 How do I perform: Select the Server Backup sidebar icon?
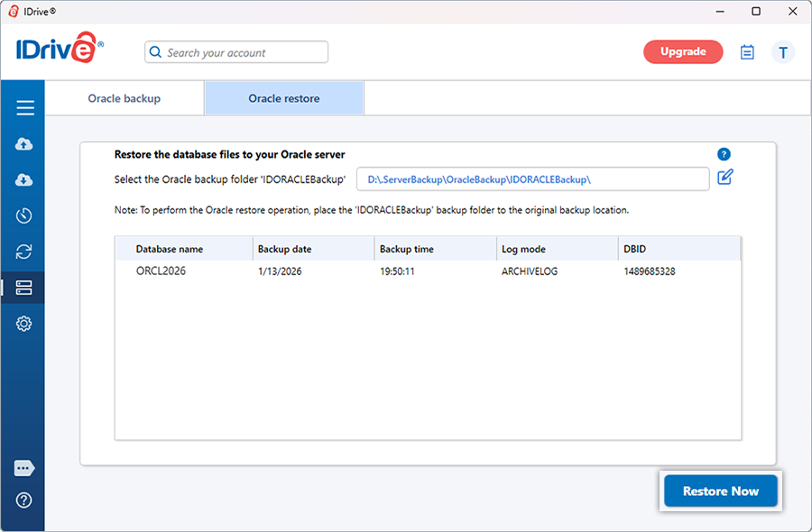tap(24, 288)
